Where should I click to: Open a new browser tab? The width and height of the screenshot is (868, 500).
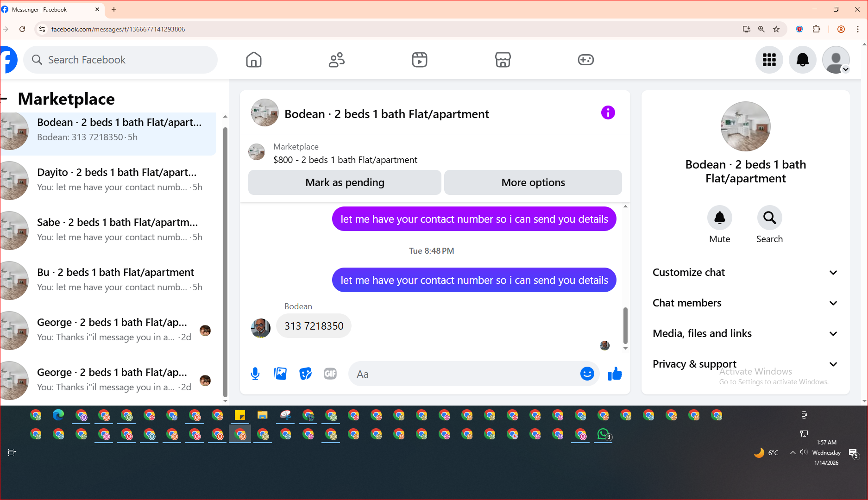click(114, 9)
